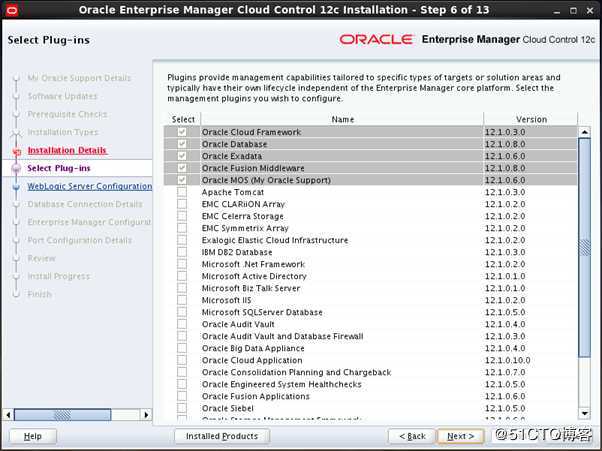Enable Oracle Fusion Applications checkbox
Image resolution: width=602 pixels, height=451 pixels.
[x=182, y=396]
